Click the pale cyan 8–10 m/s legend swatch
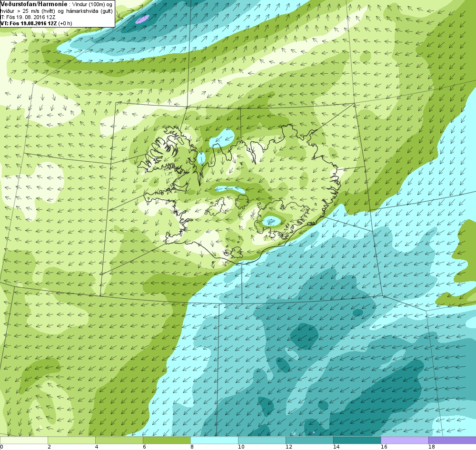 (x=214, y=440)
